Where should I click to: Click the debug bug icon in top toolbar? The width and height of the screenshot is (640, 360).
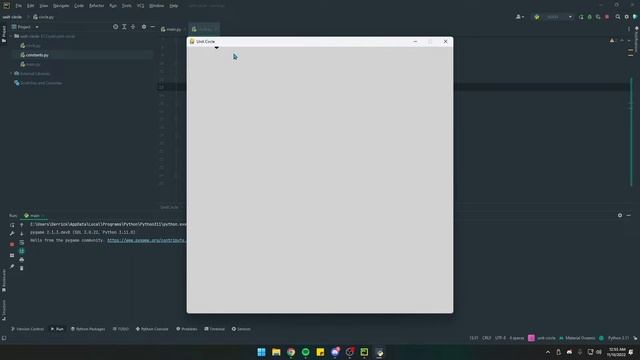[589, 17]
